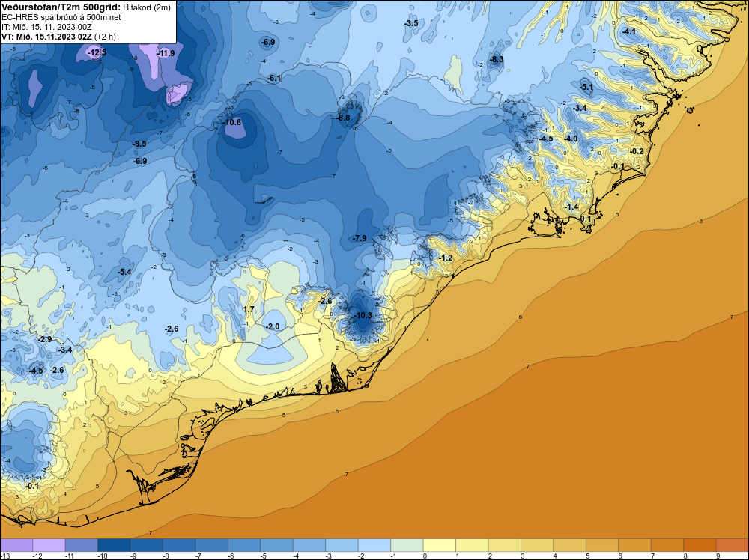The image size is (749, 560).
Task: Click the -11.9 temperature label
Action: coord(166,53)
